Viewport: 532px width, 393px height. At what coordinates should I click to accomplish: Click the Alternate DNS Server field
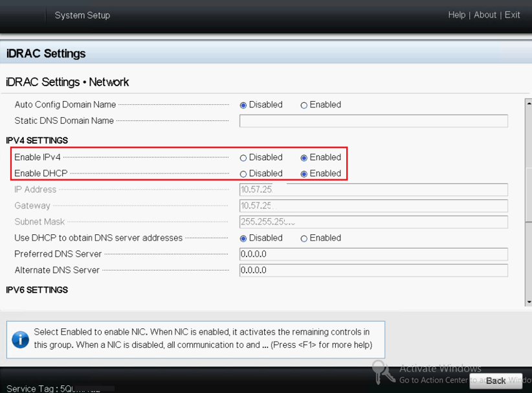373,271
